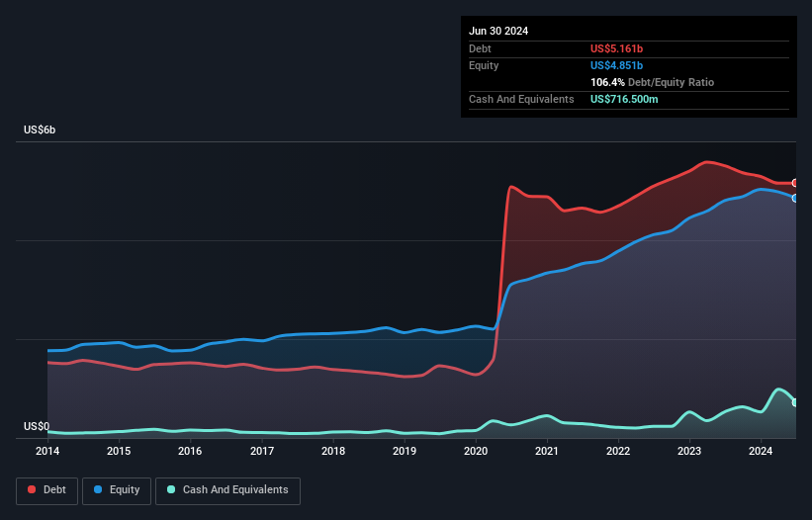
Task: Toggle the Equity series legend button
Action: [x=117, y=490]
